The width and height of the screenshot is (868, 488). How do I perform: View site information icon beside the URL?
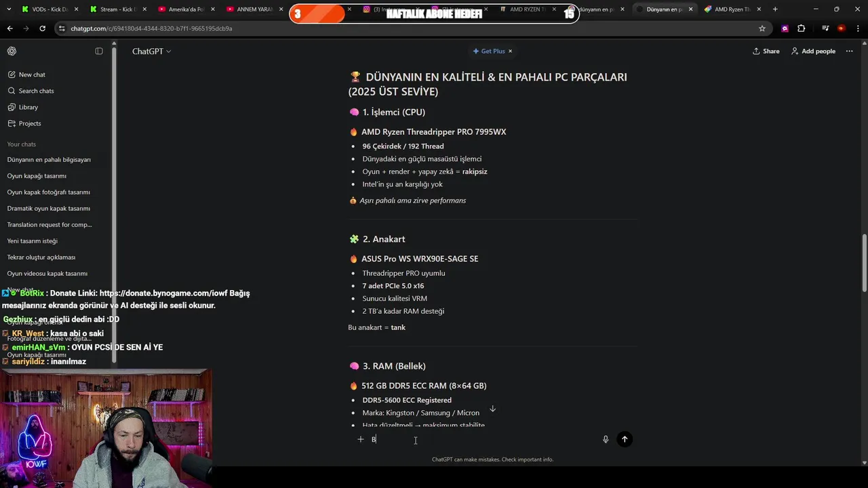[62, 28]
